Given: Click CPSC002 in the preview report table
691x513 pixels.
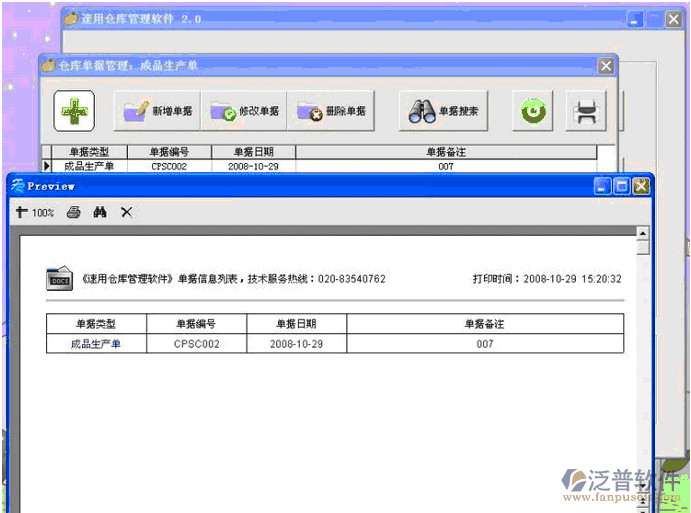Looking at the screenshot, I should (197, 344).
